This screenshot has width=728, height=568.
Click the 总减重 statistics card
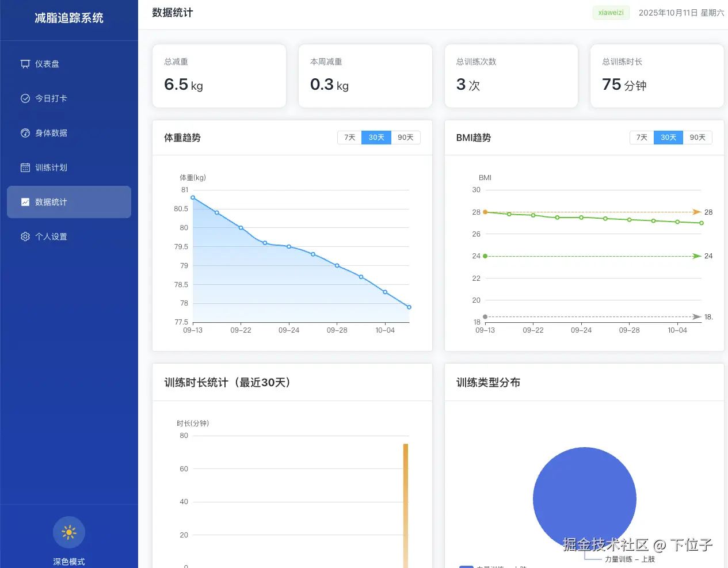(x=219, y=75)
